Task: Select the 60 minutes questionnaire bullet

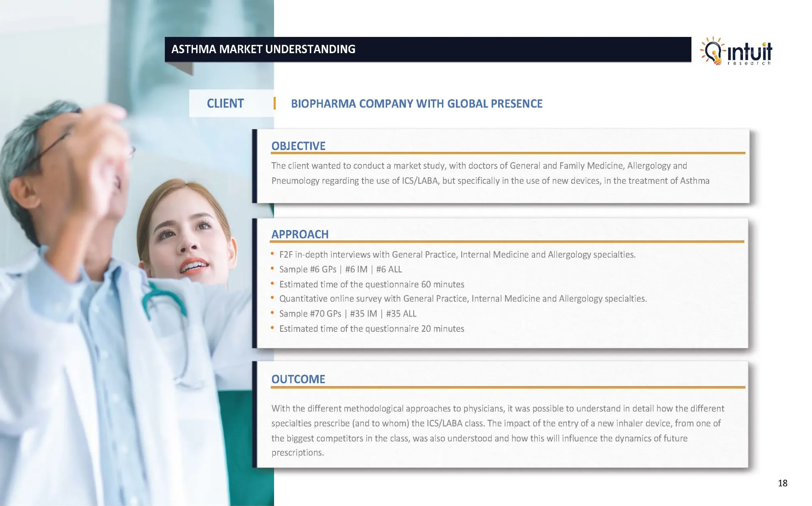Action: [x=371, y=284]
